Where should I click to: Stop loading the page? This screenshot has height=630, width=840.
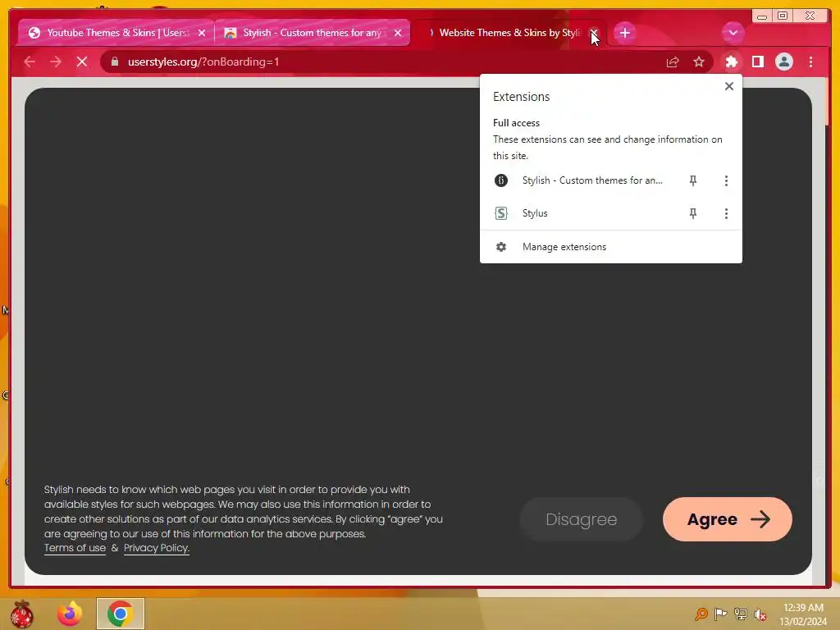(82, 62)
